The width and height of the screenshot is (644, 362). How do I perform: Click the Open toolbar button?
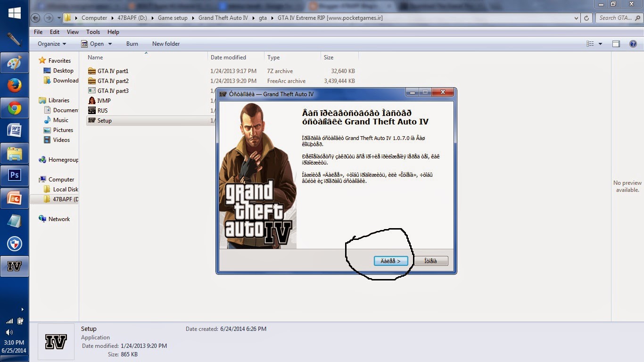(92, 44)
